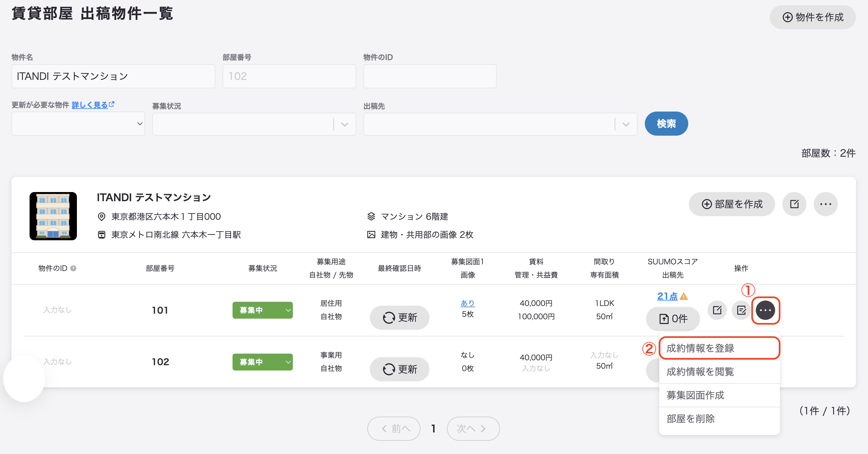The image size is (868, 454).
Task: Open the 更新が必要な物件 dropdown
Action: pos(78,124)
